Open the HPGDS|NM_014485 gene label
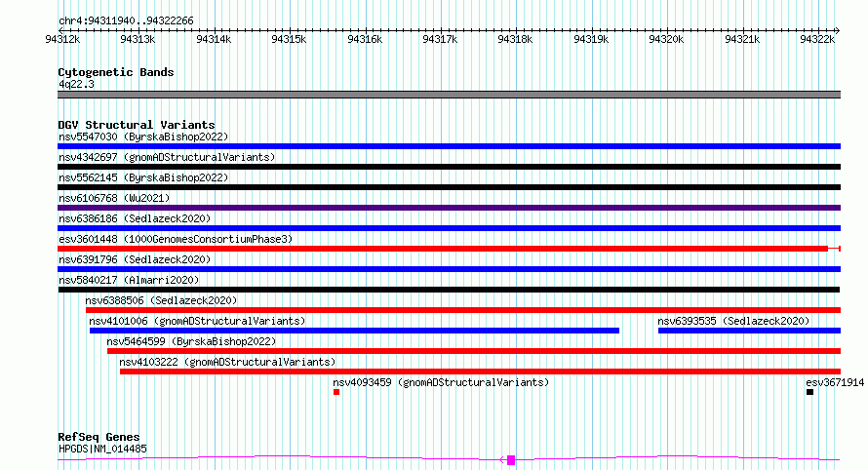This screenshot has width=868, height=470. [x=102, y=449]
